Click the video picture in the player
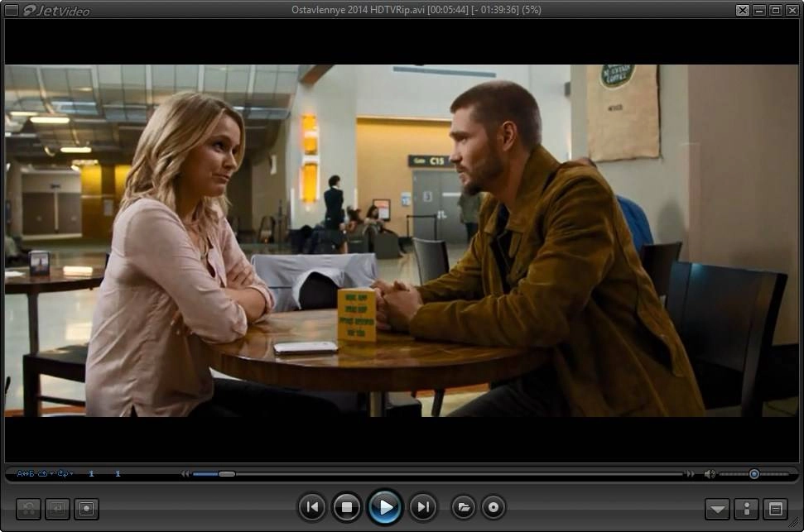 pyautogui.click(x=402, y=241)
